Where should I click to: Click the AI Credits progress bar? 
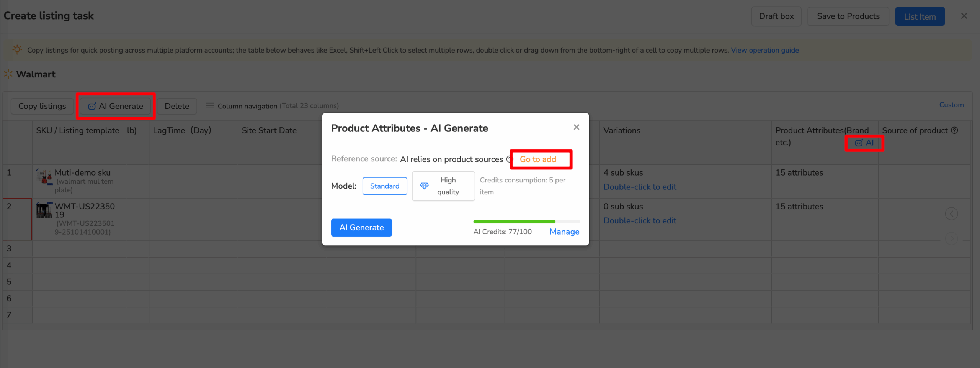[526, 222]
